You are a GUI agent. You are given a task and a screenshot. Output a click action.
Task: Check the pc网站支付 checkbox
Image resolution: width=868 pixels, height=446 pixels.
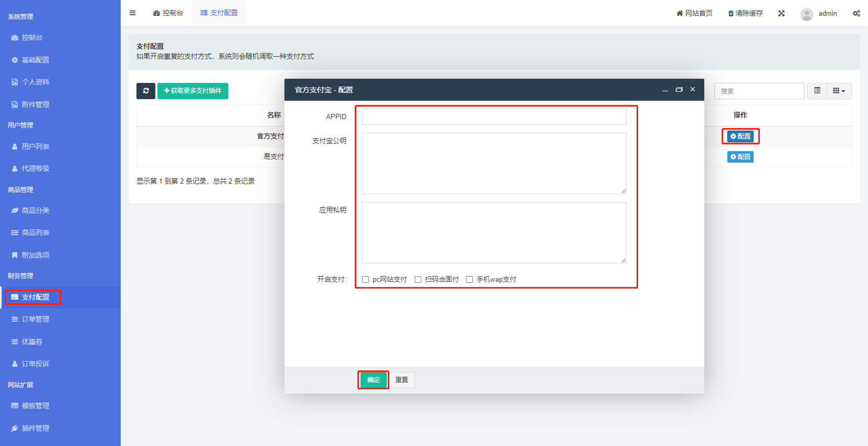366,280
